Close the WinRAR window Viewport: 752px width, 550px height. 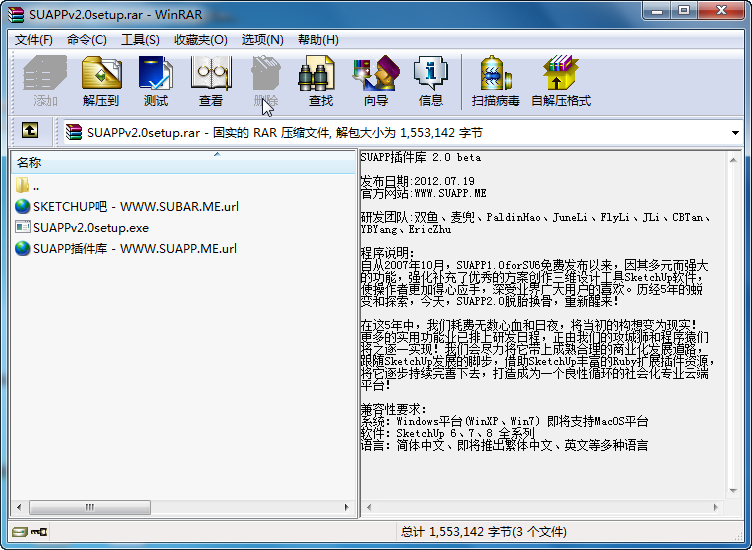point(720,11)
